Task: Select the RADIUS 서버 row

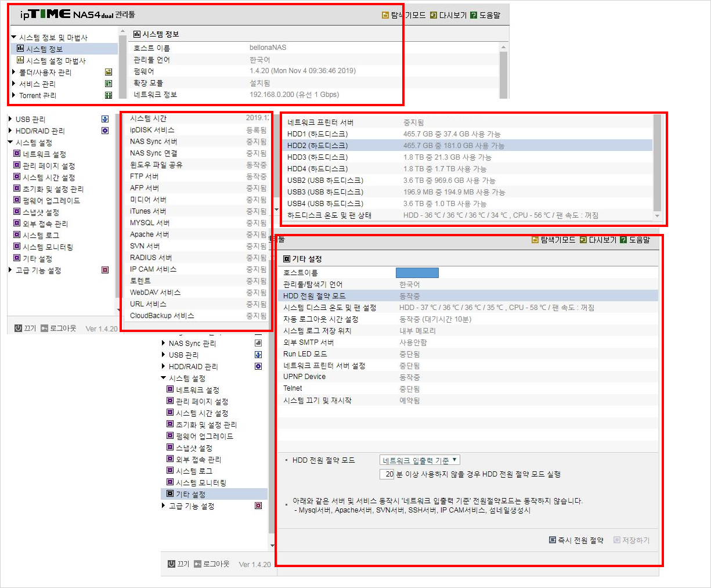Action: tap(197, 258)
